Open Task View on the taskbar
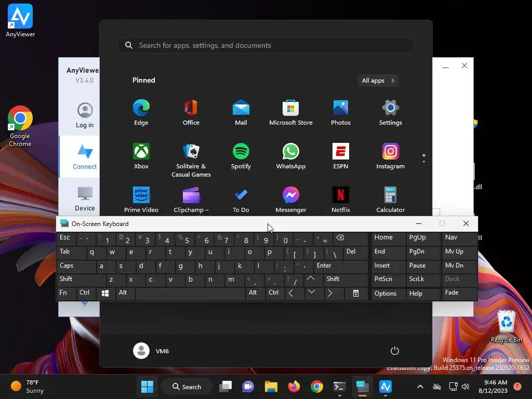This screenshot has height=399, width=532. (225, 387)
